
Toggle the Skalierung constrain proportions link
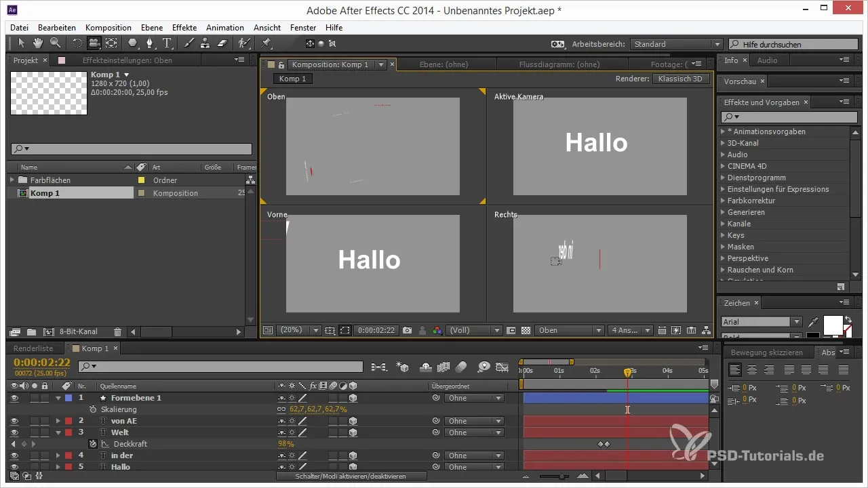point(281,409)
